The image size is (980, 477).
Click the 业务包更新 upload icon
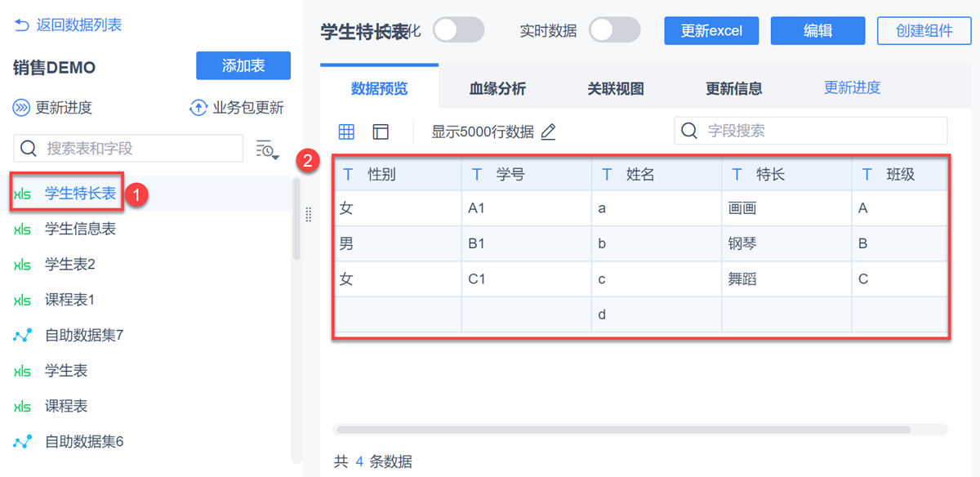tap(198, 107)
